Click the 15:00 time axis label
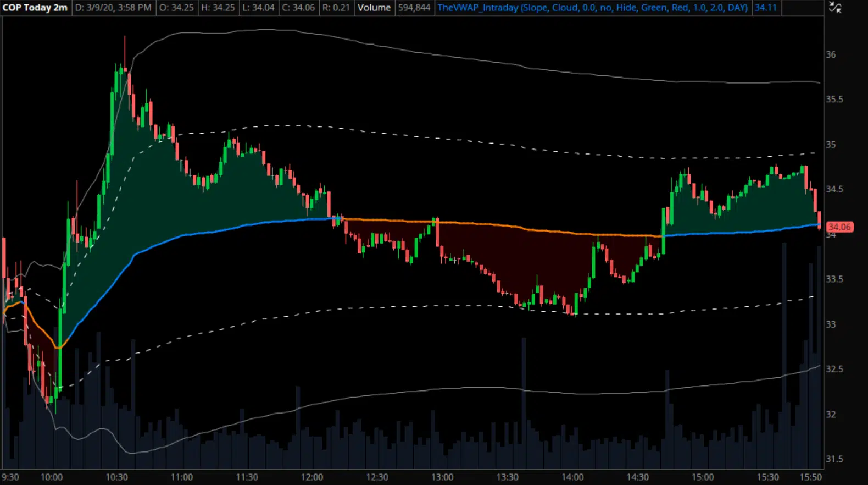Viewport: 868px width, 485px height. tap(703, 477)
